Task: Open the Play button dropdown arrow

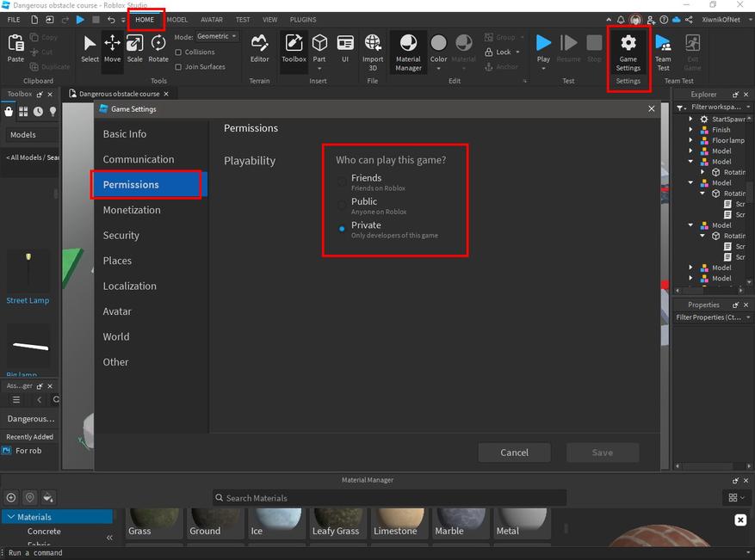Action: (543, 68)
